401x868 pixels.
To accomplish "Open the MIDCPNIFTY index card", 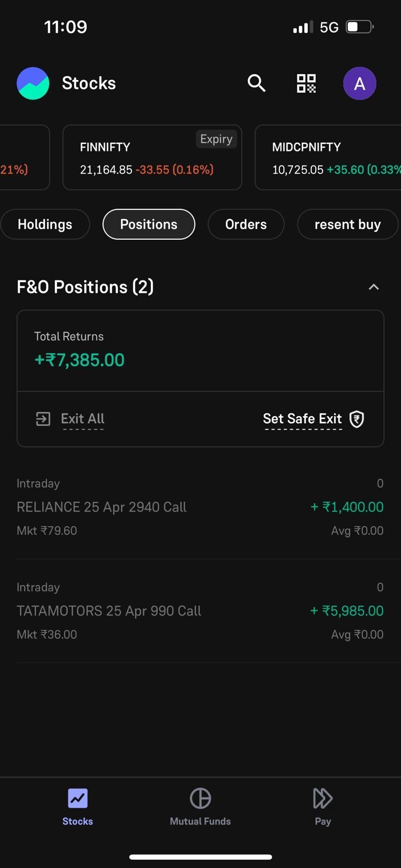I will 328,158.
